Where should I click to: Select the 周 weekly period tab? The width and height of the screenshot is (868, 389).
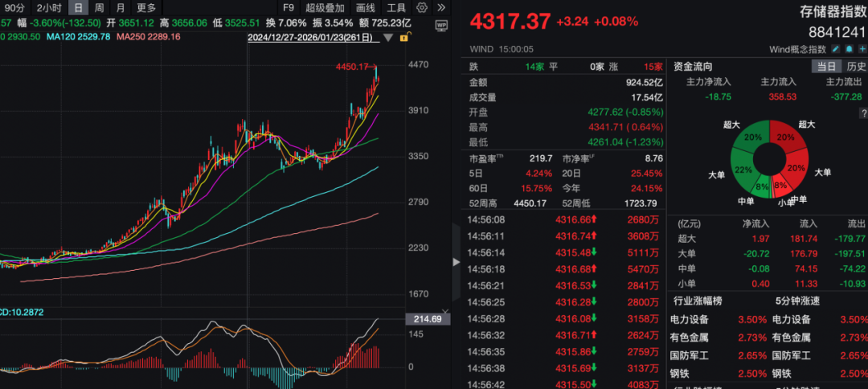click(x=99, y=7)
